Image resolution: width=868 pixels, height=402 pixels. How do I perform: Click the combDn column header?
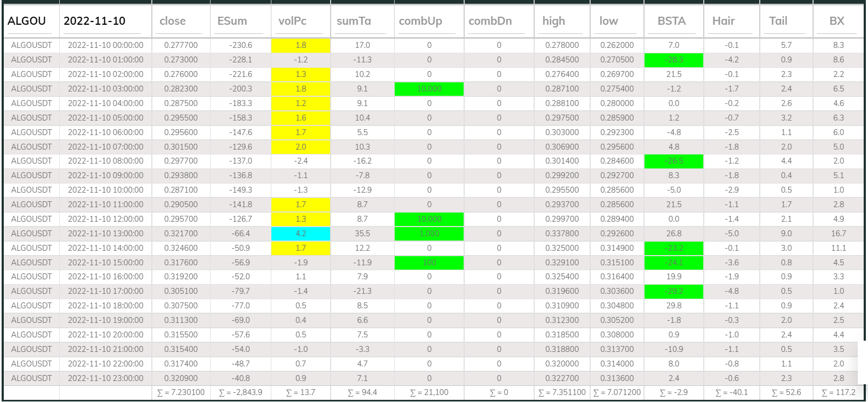pos(490,21)
